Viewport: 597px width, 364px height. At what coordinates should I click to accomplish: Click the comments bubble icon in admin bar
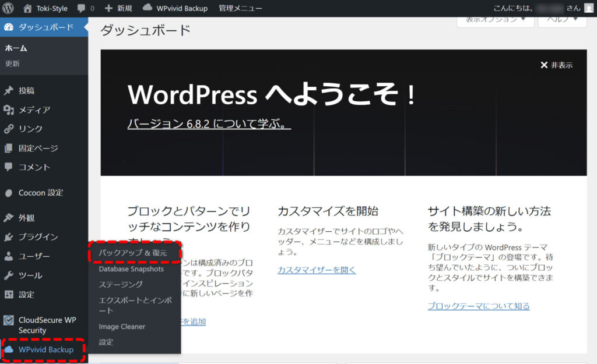[80, 8]
